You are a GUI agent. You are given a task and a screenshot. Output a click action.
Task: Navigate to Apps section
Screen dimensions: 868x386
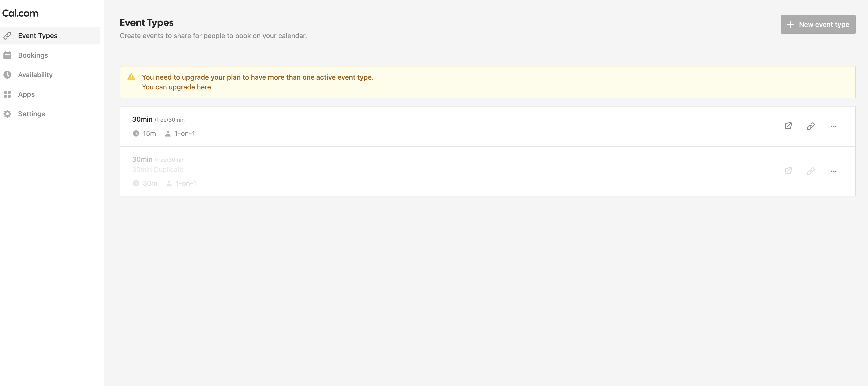point(26,94)
